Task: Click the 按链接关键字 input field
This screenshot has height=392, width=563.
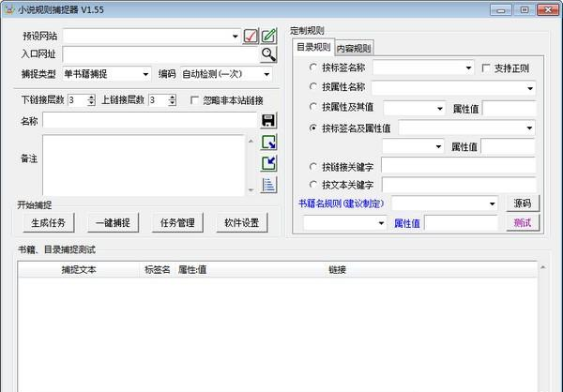Action: pos(459,165)
